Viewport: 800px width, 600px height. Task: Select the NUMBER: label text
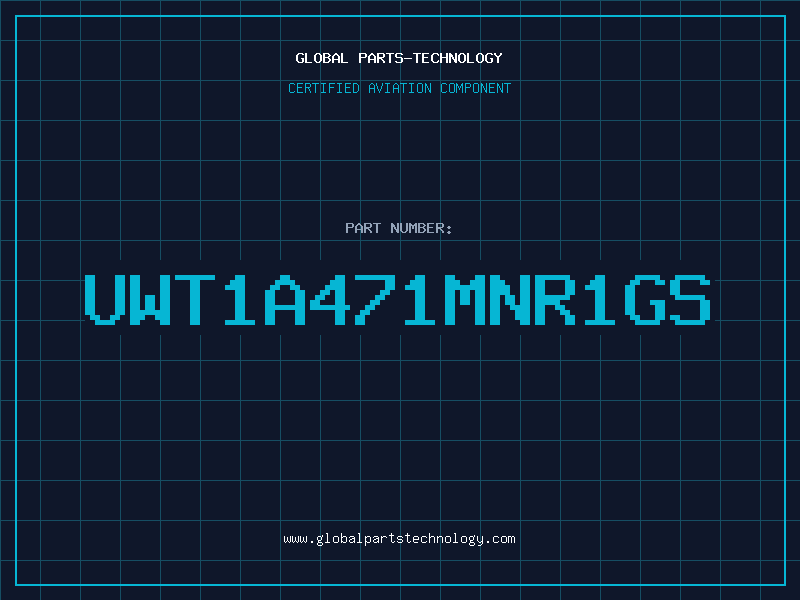coord(421,228)
